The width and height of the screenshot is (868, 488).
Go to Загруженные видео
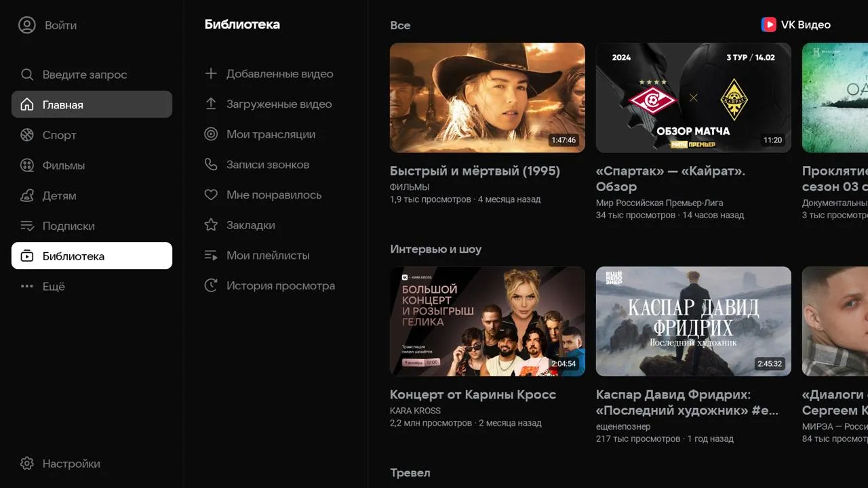pyautogui.click(x=269, y=104)
